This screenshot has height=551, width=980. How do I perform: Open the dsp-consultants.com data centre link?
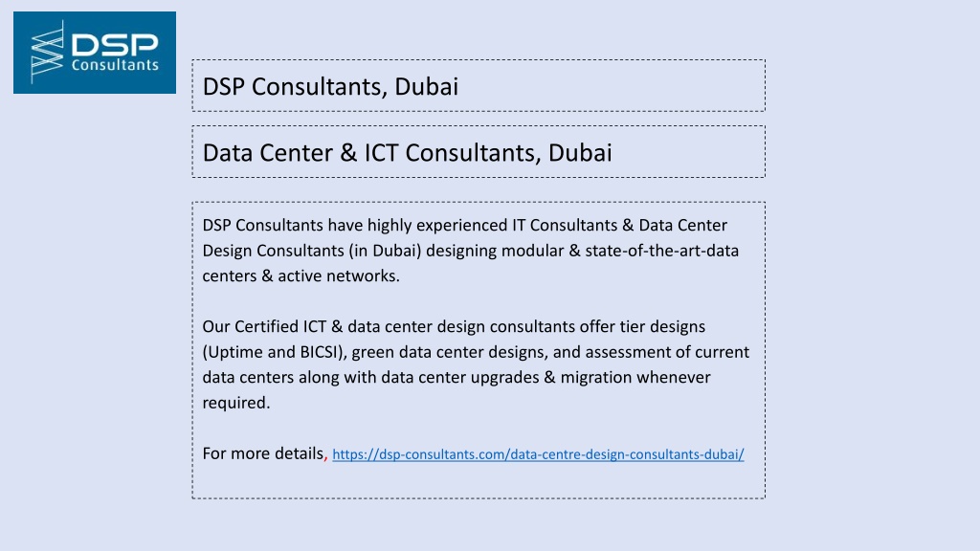[538, 454]
